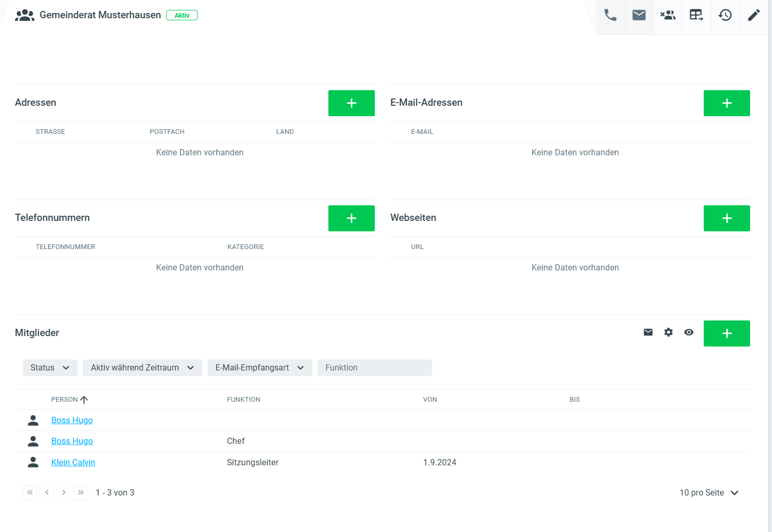Open the Klein Calvin person link
772x532 pixels.
(73, 463)
